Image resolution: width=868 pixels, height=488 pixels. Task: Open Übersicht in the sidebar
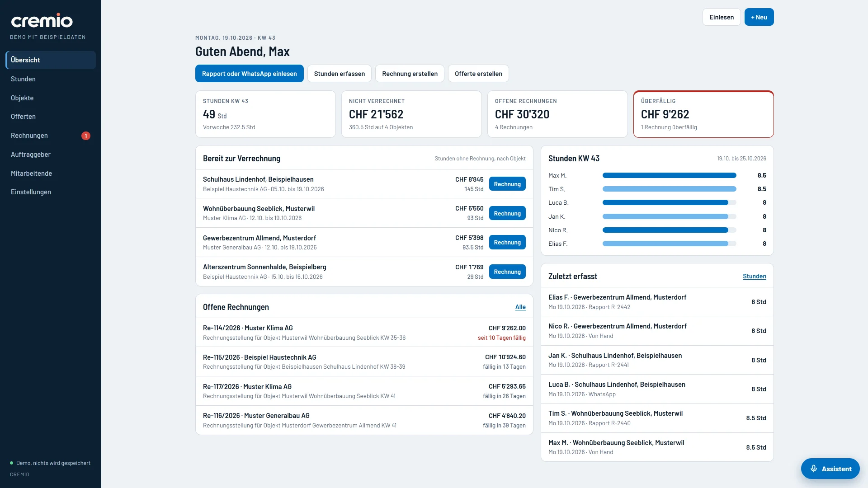point(51,60)
